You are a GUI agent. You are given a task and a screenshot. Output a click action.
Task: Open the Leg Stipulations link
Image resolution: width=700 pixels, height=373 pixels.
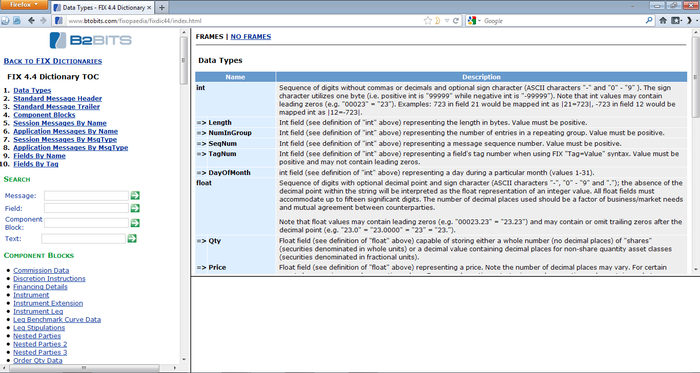pos(39,327)
